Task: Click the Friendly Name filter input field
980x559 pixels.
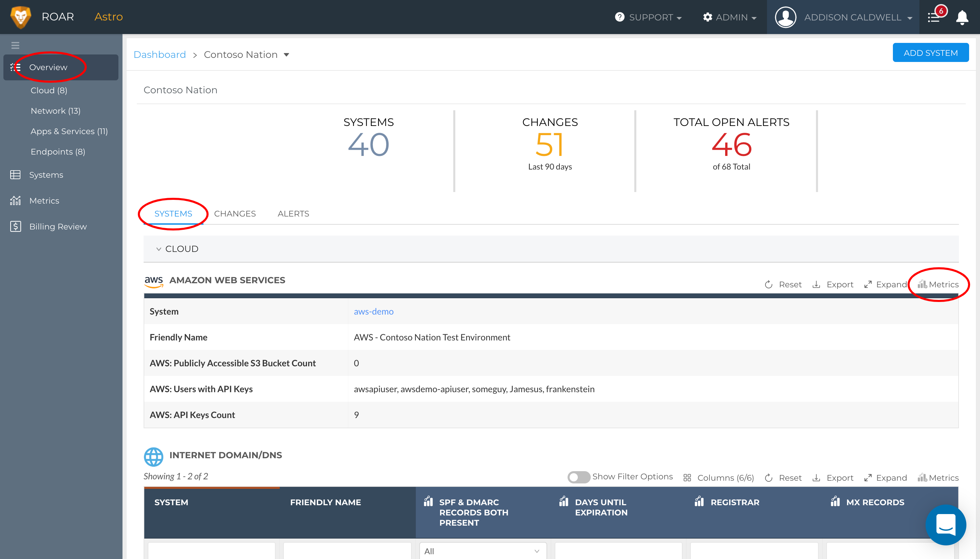Action: tap(347, 550)
